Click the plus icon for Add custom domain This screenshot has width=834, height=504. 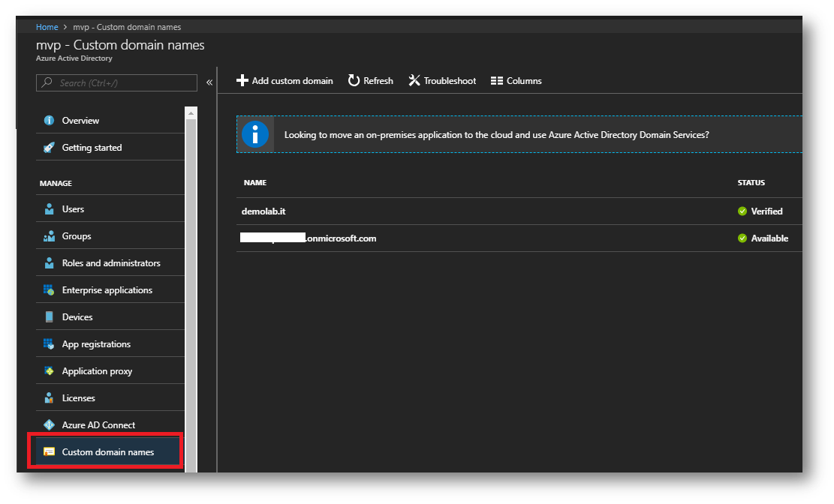tap(242, 80)
